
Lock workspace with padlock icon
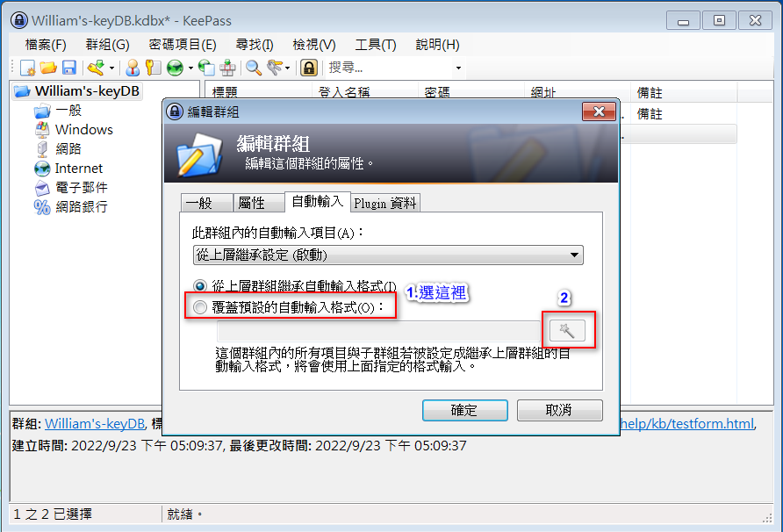point(309,68)
